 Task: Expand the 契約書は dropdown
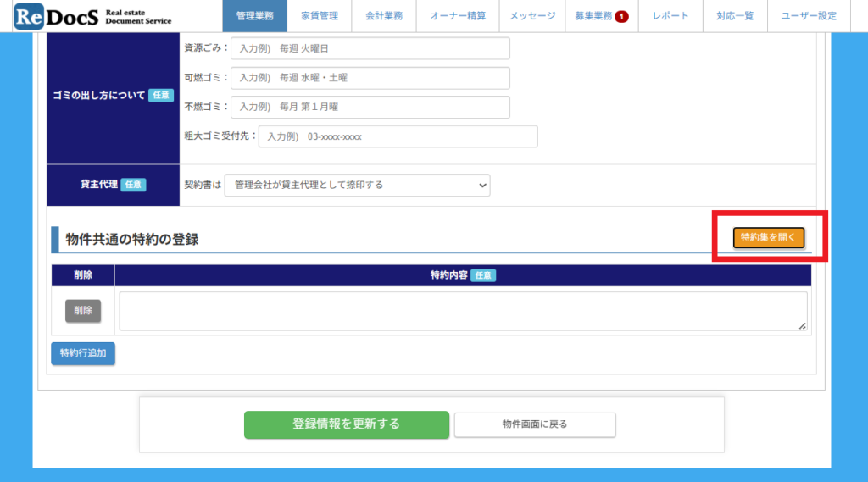[x=357, y=185]
